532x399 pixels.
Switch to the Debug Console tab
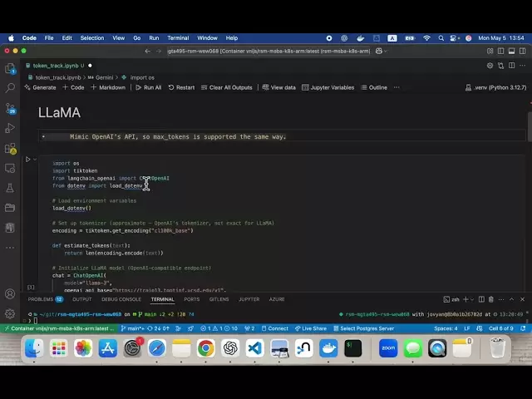[x=121, y=299]
